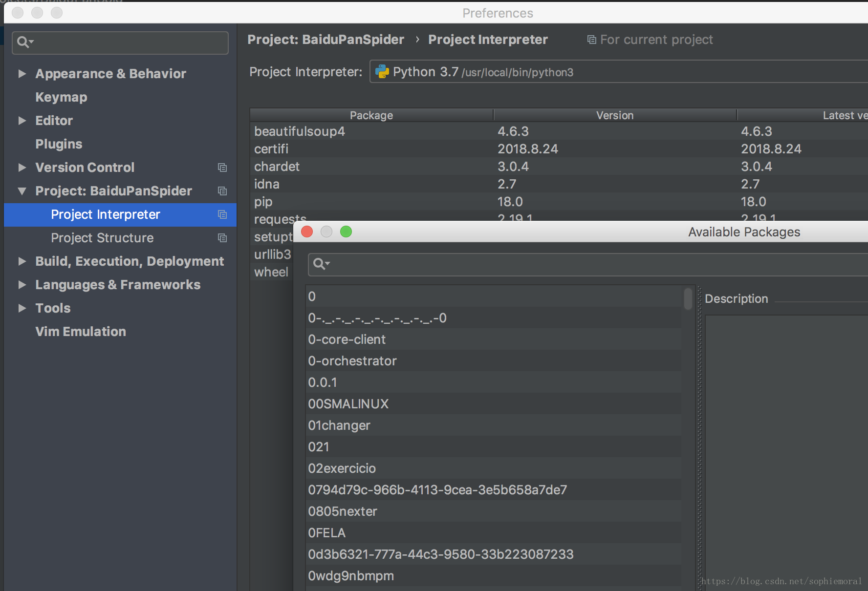Click the project-scope icon beside Version Control
The height and width of the screenshot is (591, 868).
pos(222,168)
